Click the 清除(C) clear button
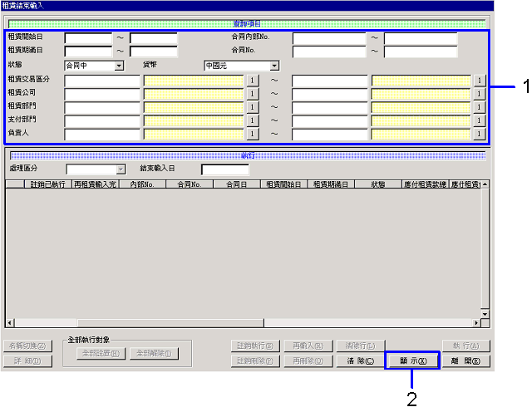This screenshot has height=412, width=532. (x=360, y=360)
